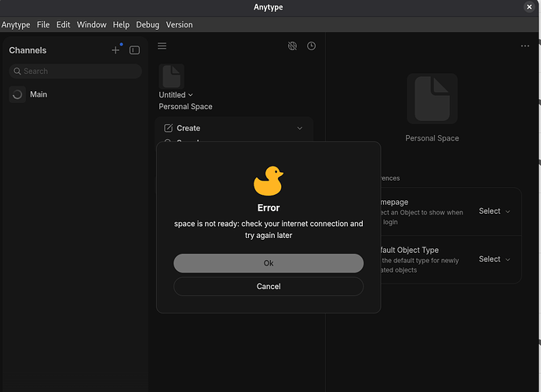541x392 pixels.
Task: Expand the Create chevron dropdown
Action: (x=299, y=128)
